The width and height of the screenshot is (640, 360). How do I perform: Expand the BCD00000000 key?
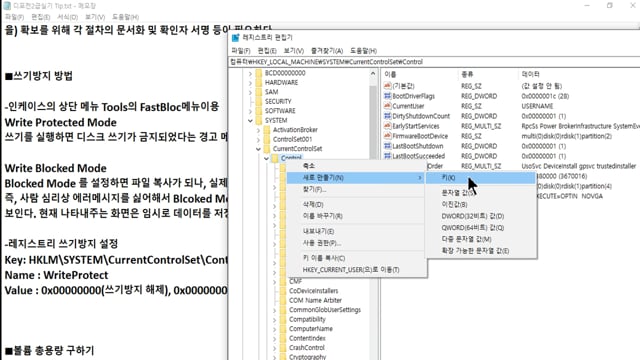(250, 73)
